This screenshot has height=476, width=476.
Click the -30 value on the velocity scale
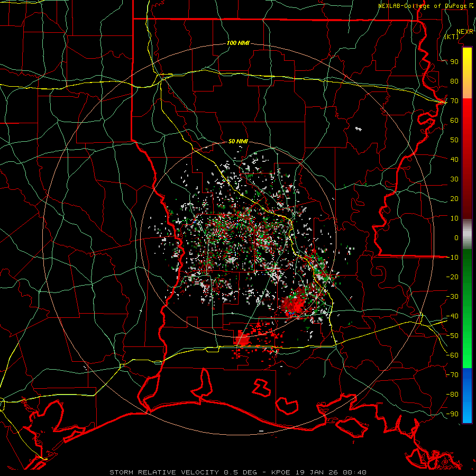click(452, 297)
